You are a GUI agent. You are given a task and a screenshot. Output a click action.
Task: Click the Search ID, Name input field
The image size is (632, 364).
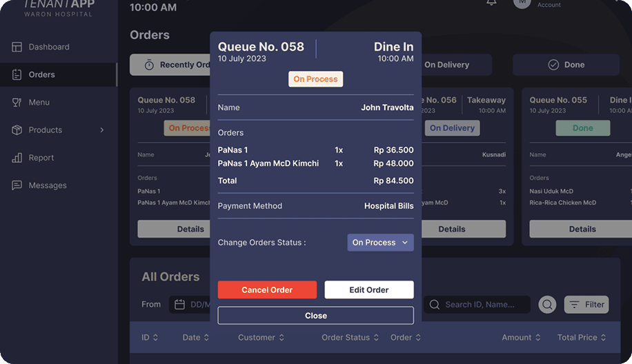point(483,304)
